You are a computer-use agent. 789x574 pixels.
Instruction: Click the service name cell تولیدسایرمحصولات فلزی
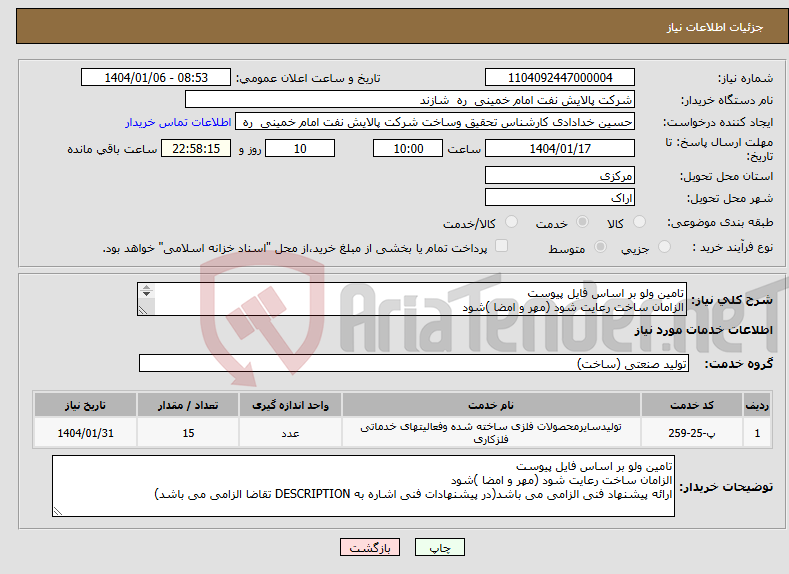[x=491, y=433]
